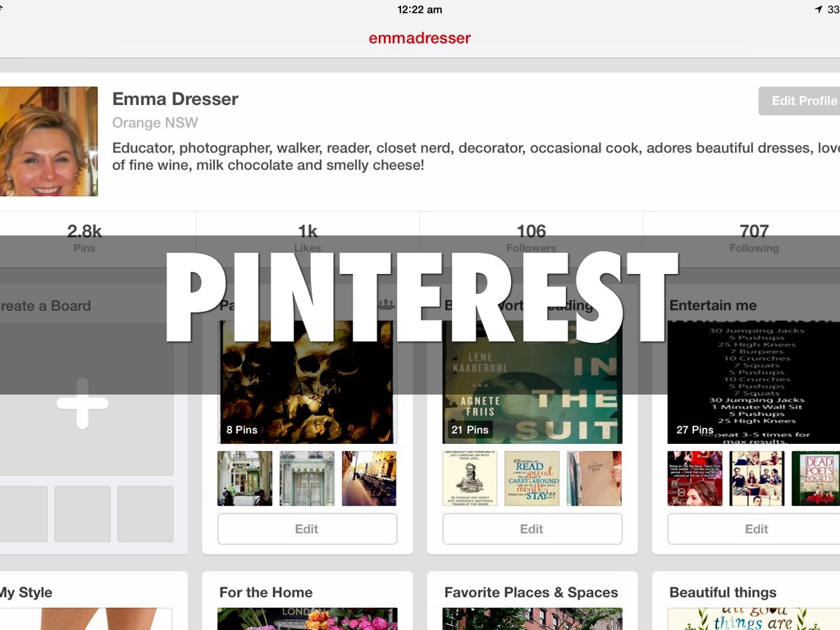Open the Entertain me workout cover image
Viewport: 840px width, 630px height.
coord(754,382)
